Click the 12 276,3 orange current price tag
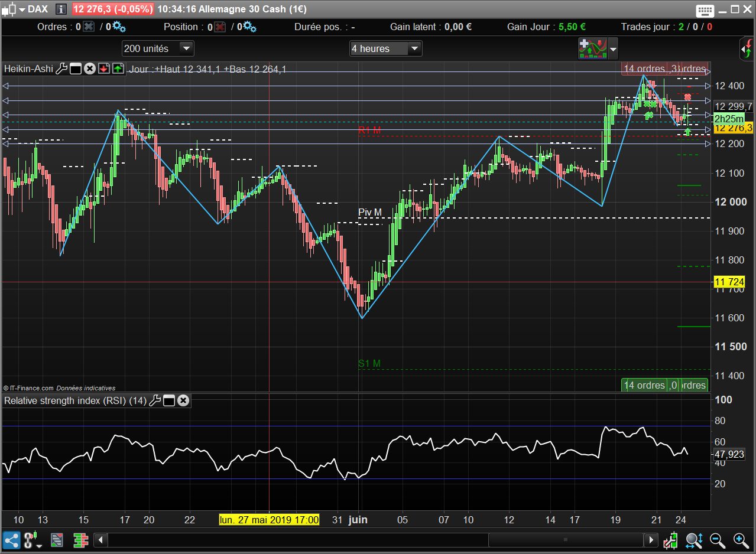The image size is (756, 554). pos(734,128)
